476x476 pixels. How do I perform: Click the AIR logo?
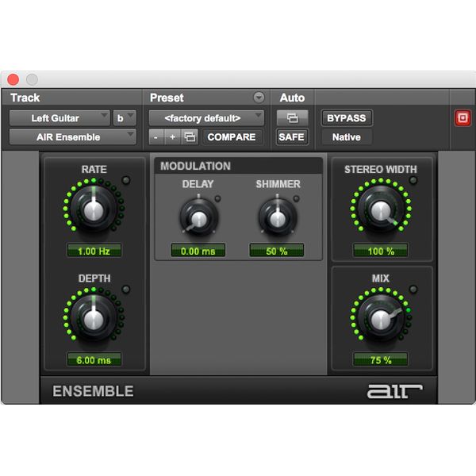coord(394,391)
